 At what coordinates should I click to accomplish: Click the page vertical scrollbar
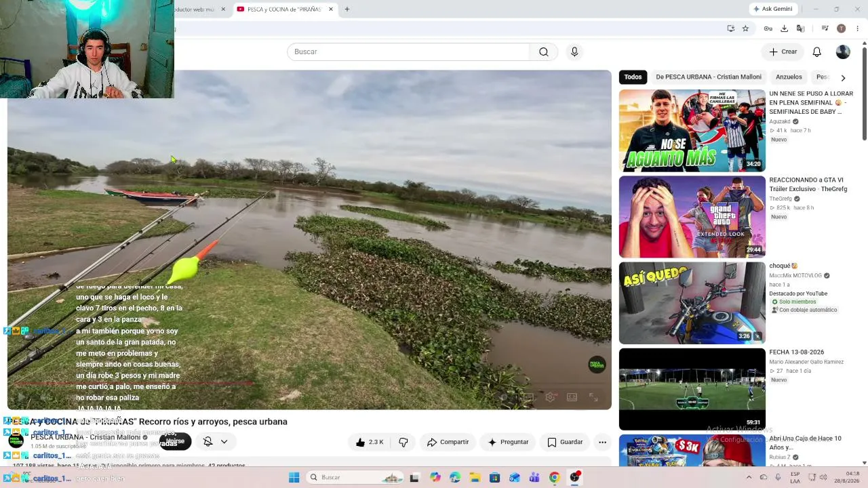pos(864,95)
